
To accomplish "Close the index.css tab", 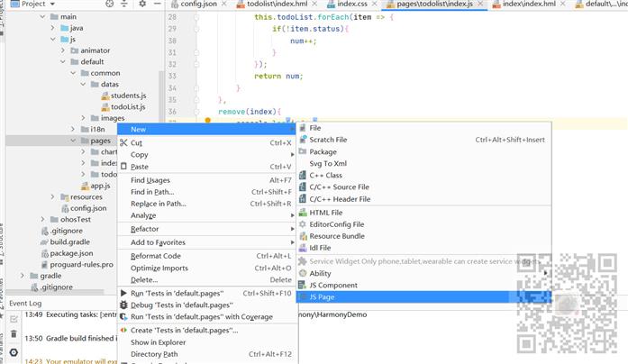I will pyautogui.click(x=374, y=4).
